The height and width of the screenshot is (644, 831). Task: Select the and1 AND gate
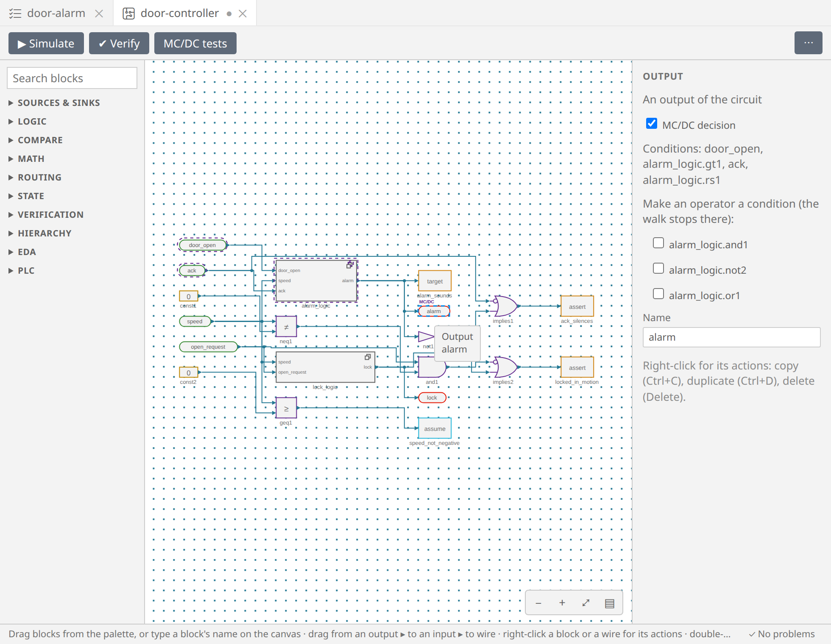(x=432, y=367)
